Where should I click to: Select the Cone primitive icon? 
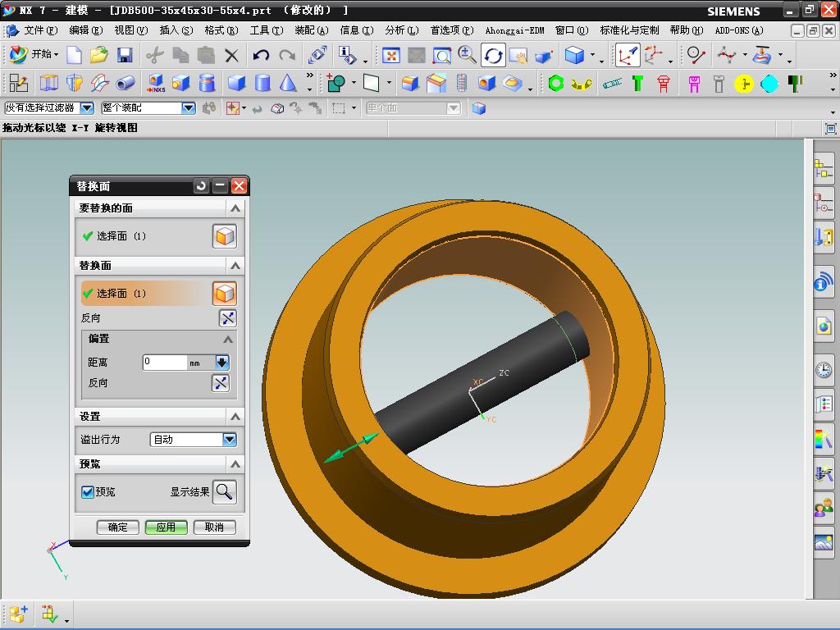tap(288, 83)
